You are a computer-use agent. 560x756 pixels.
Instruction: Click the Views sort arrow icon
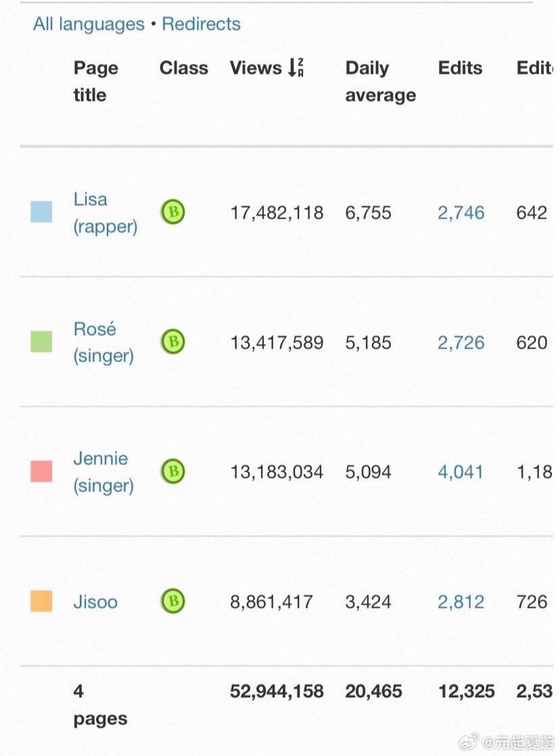[x=296, y=68]
